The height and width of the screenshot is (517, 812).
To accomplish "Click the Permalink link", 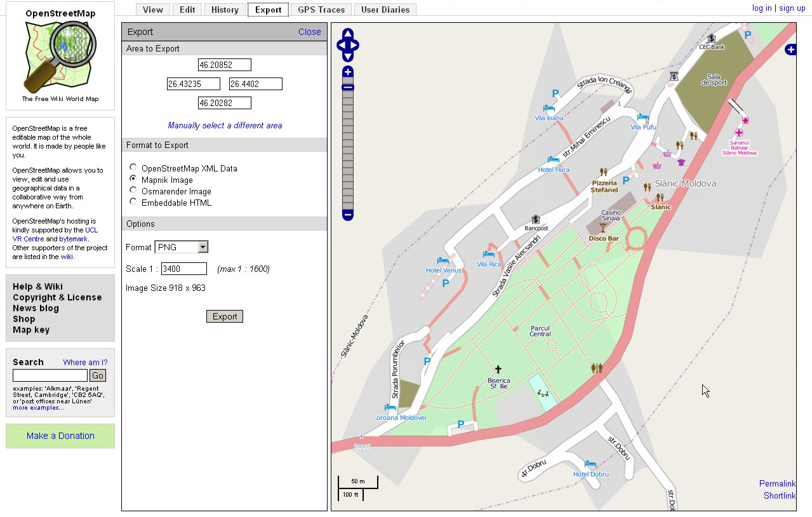I will point(777,484).
